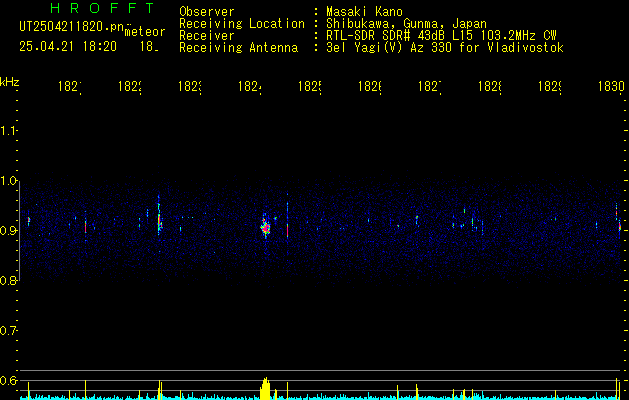629x400 pixels.
Task: Click 3el Yagi Vladivostok antenna text
Action: (445, 48)
